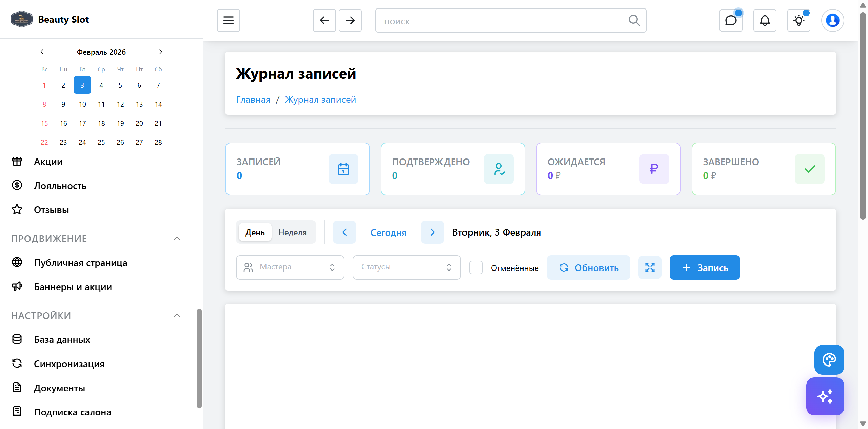Viewport: 868px width, 429px height.
Task: Collapse the ПРОДВИЖЕНИЕ section
Action: 177,239
